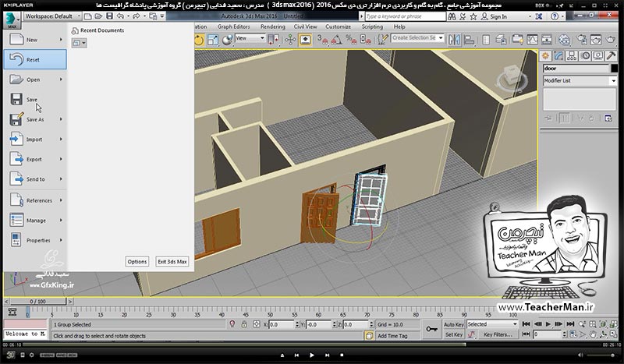Click the KMPlayer video progress bar
The image size is (624, 364).
pyautogui.click(x=311, y=345)
